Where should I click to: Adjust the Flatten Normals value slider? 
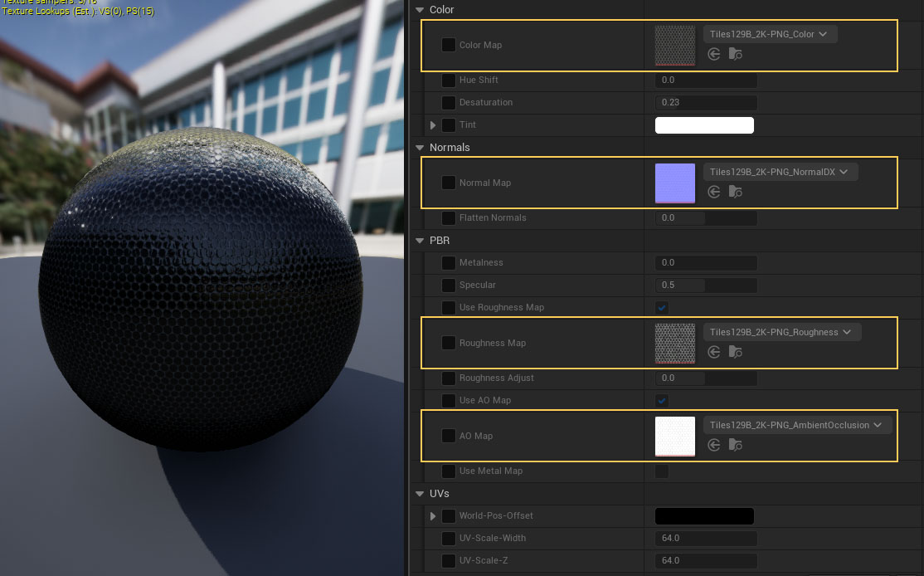[706, 218]
